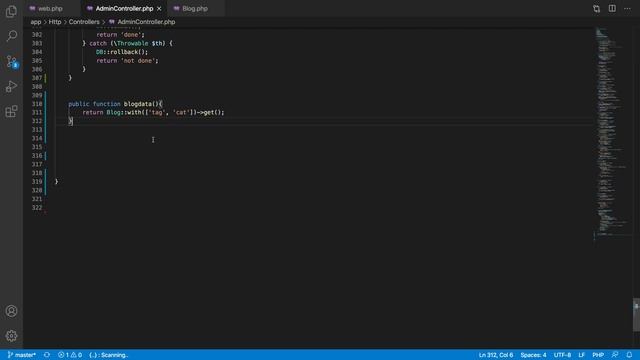The width and height of the screenshot is (640, 360).
Task: Click the 'tag' string on line 311
Action: pos(157,112)
